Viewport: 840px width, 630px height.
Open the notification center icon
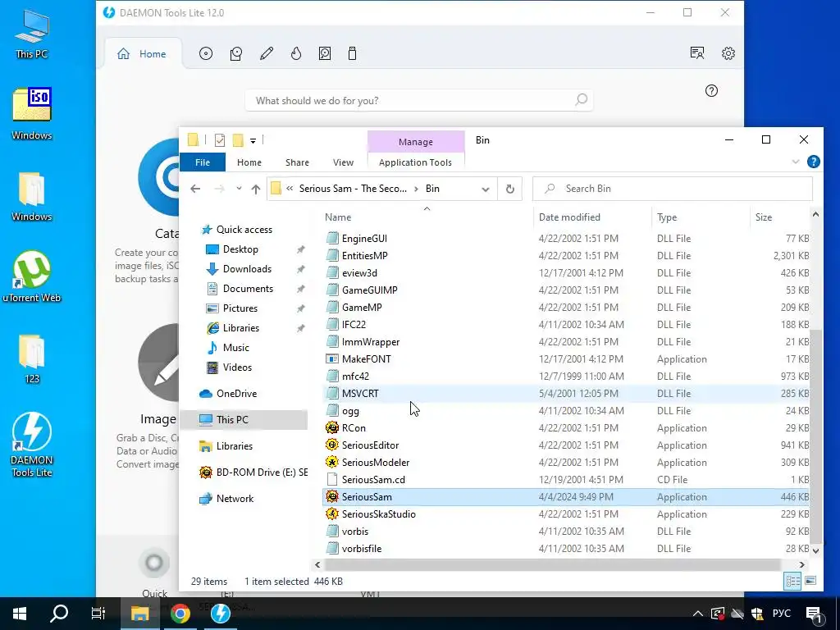click(813, 614)
